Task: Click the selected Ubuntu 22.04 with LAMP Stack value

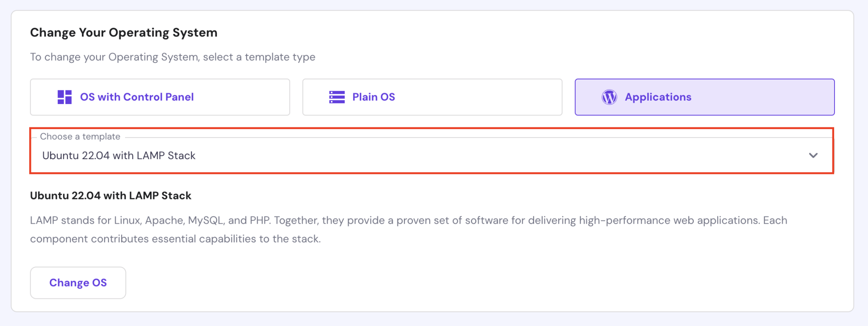Action: tap(119, 155)
